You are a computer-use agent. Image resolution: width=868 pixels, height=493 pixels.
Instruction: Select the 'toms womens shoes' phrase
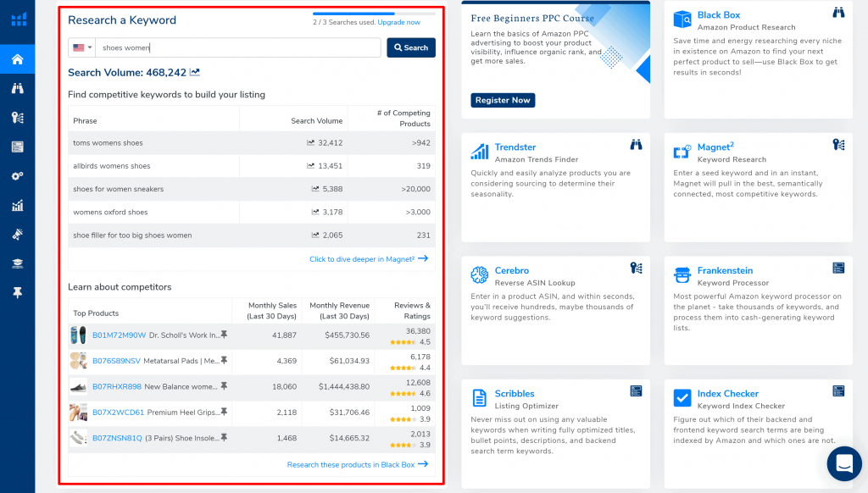click(108, 143)
